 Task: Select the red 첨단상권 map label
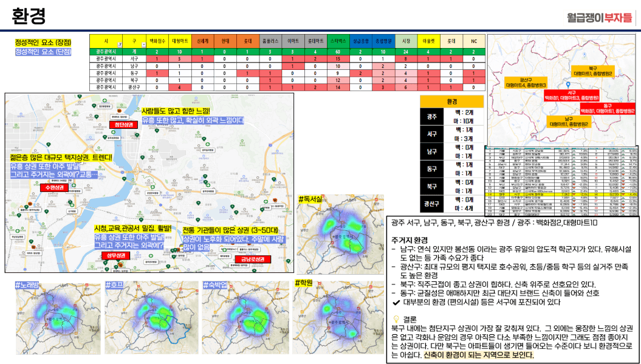coord(123,125)
